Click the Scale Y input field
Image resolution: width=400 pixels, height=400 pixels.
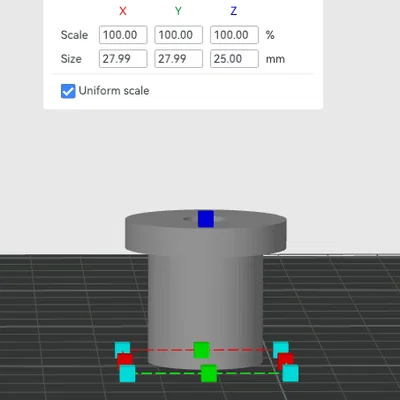[x=178, y=35]
